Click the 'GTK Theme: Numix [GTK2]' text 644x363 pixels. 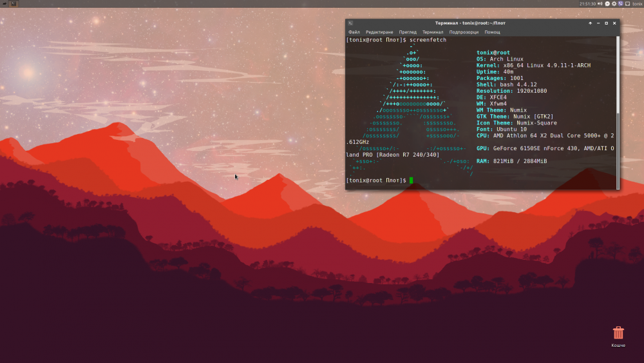tap(515, 116)
